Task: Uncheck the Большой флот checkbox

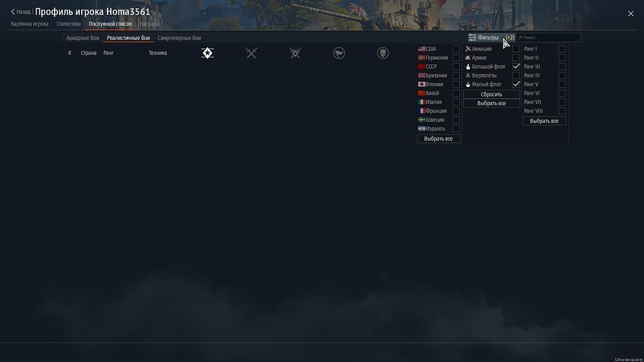Action: [x=516, y=66]
